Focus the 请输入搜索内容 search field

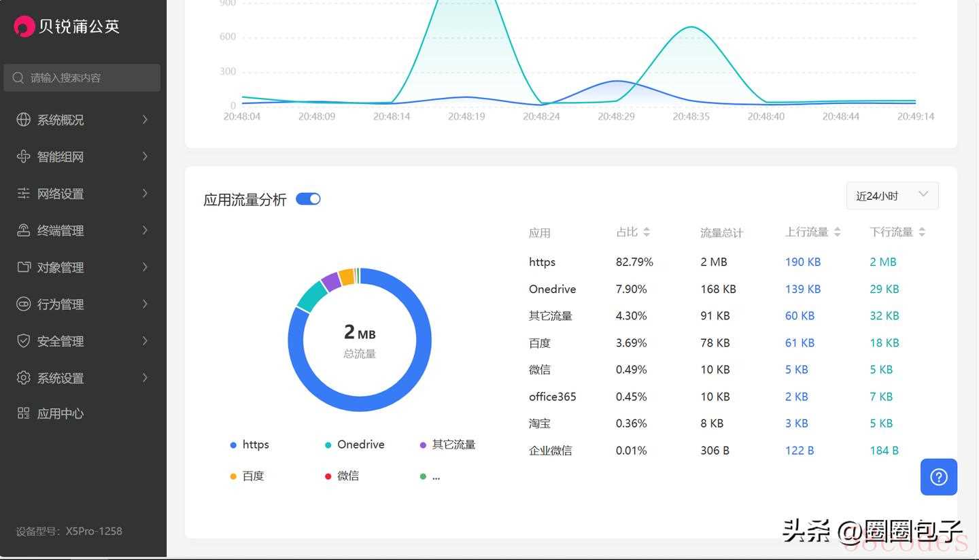pos(82,77)
